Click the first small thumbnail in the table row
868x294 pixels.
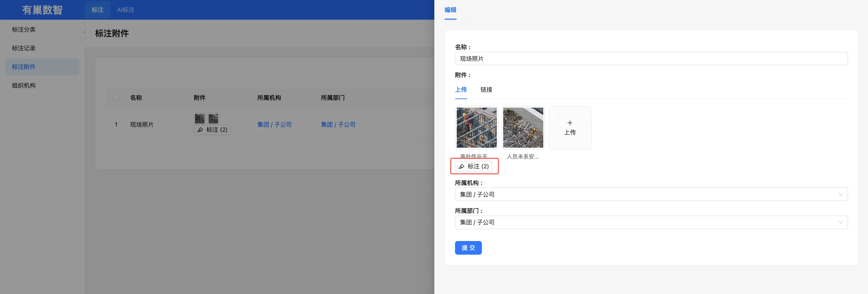200,118
